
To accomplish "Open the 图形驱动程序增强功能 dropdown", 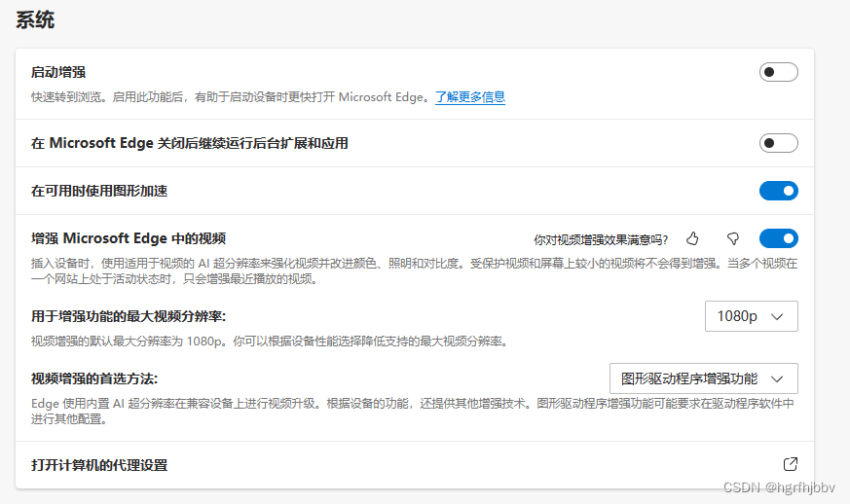I will [704, 378].
